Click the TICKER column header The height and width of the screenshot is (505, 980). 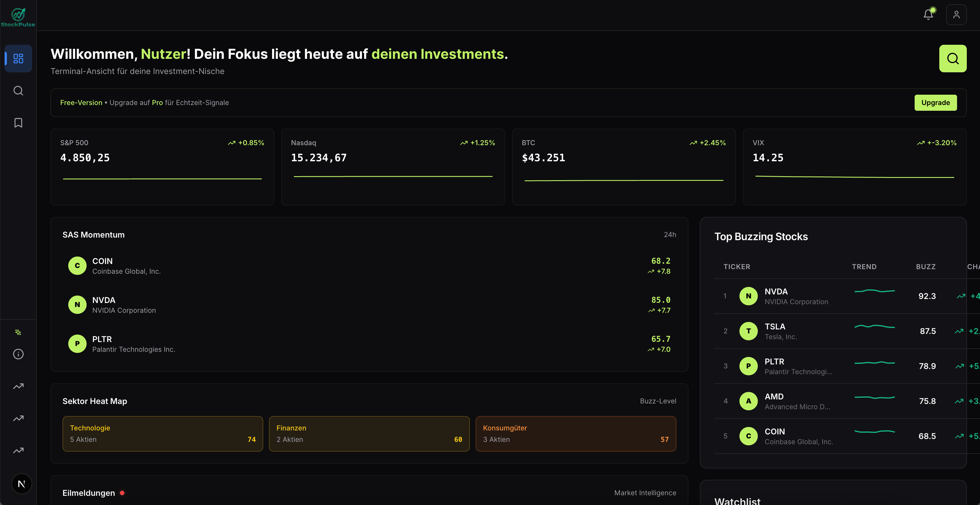(737, 267)
